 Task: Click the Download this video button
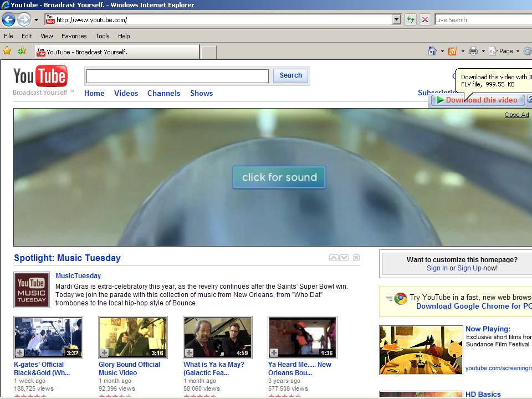(477, 100)
